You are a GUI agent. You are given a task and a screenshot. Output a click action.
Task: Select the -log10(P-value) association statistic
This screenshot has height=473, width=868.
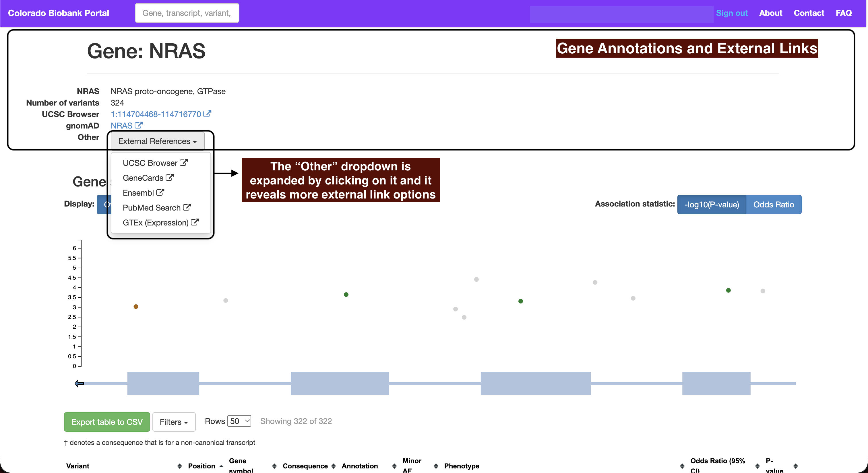coord(712,204)
